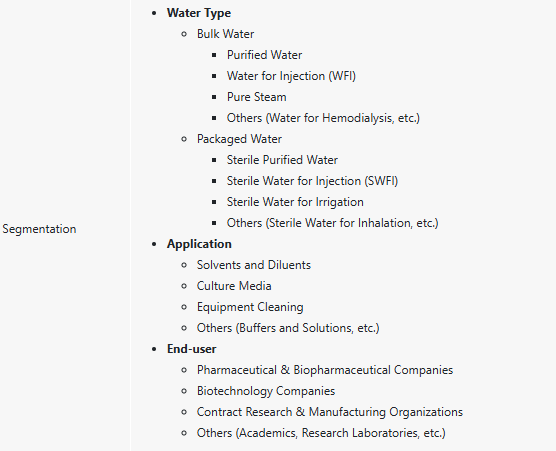Click the Application heading

(x=199, y=244)
